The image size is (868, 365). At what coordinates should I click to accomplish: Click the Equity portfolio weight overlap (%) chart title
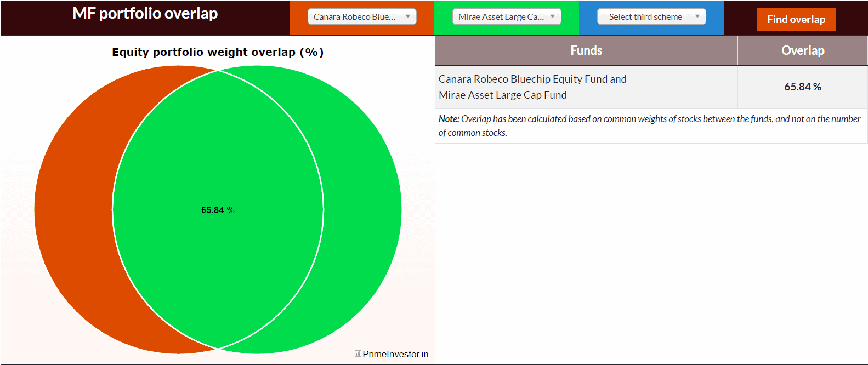[218, 52]
